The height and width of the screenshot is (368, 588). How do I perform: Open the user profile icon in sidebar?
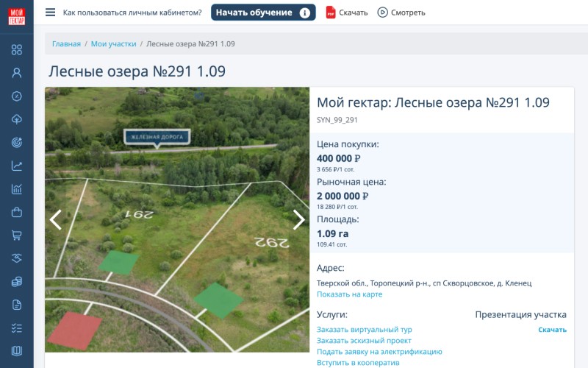pos(16,73)
